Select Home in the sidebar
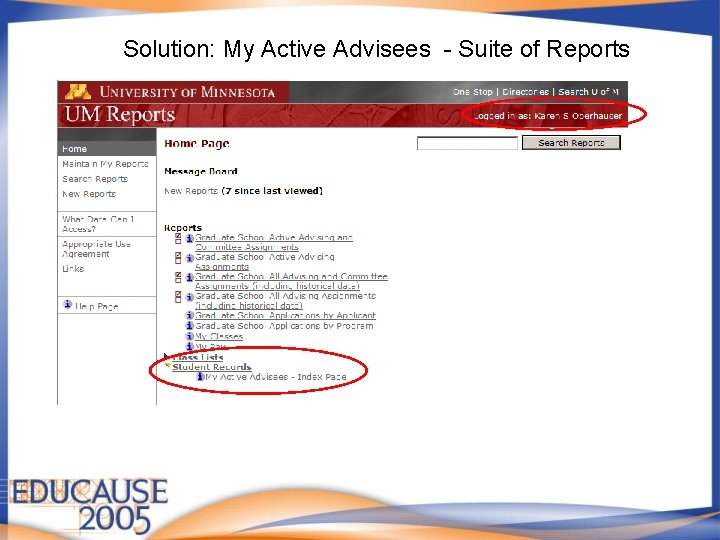The height and width of the screenshot is (540, 720). tap(74, 149)
